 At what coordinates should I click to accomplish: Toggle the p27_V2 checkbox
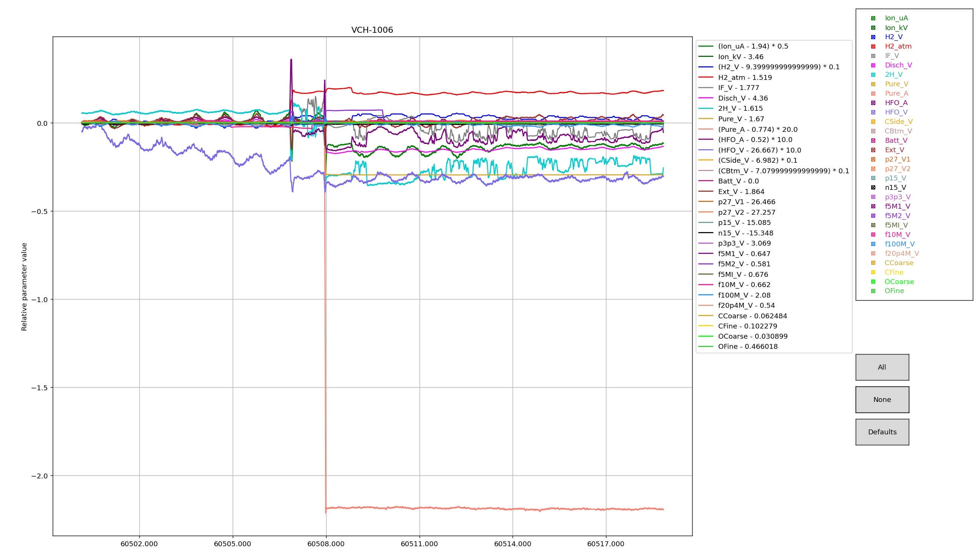tap(873, 169)
